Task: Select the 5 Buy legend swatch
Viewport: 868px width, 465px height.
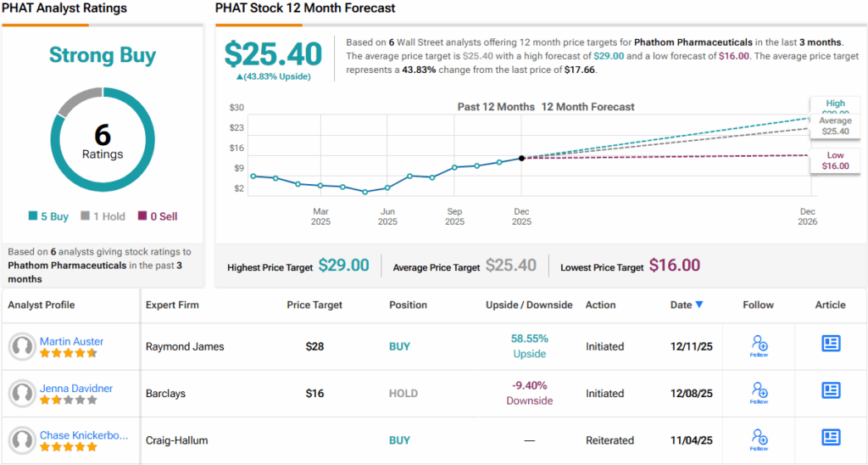Action: [x=33, y=216]
